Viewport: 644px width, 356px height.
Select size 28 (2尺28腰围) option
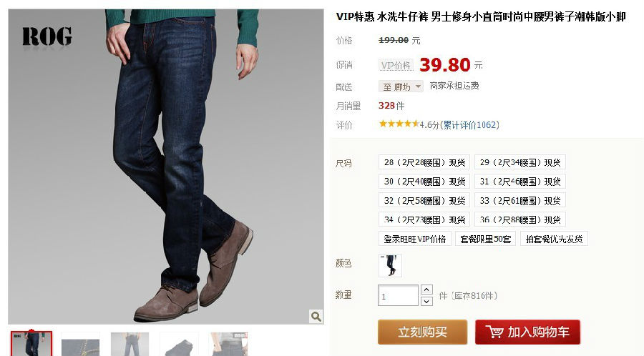(x=424, y=162)
